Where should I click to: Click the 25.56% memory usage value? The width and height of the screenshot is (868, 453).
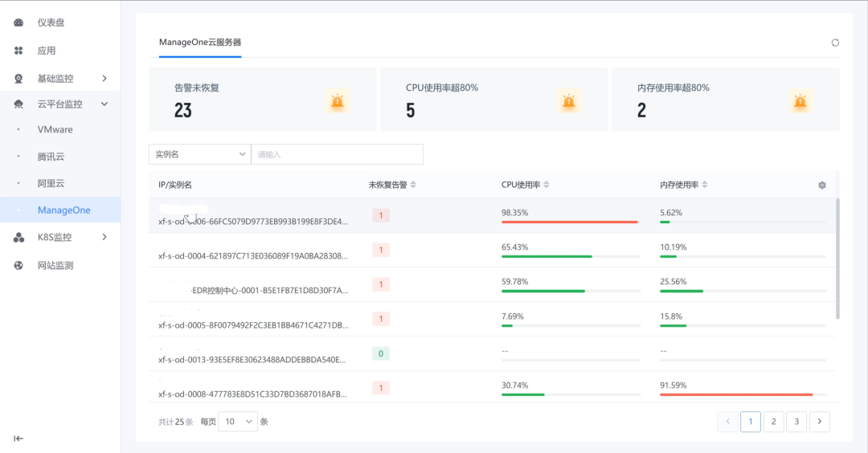point(674,282)
